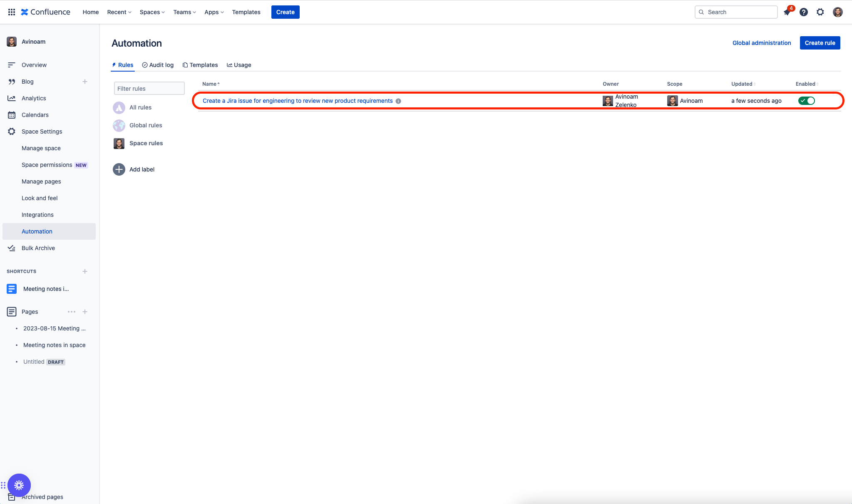Image resolution: width=852 pixels, height=504 pixels.
Task: Open the Recent dropdown
Action: click(119, 12)
